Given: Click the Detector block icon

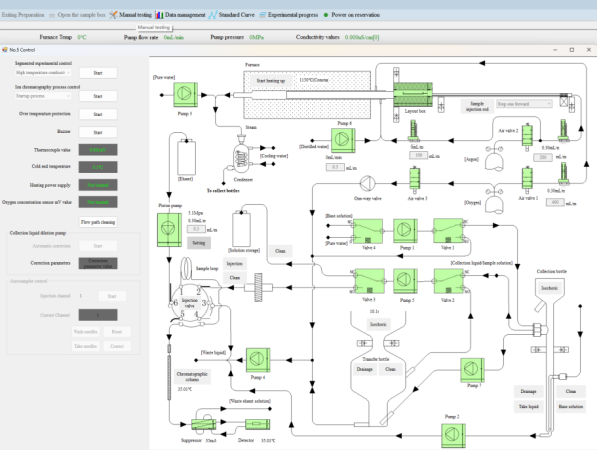Looking at the screenshot, I should [257, 424].
